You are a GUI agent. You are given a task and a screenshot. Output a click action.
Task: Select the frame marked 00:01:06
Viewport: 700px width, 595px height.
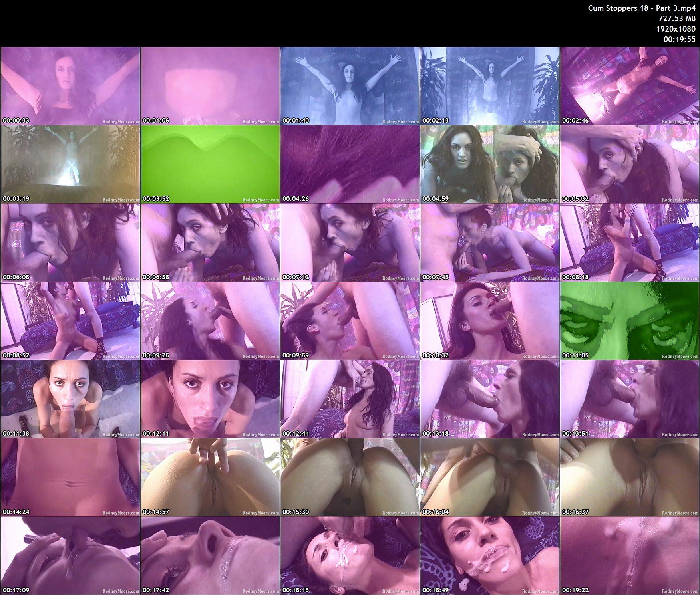coord(210,86)
